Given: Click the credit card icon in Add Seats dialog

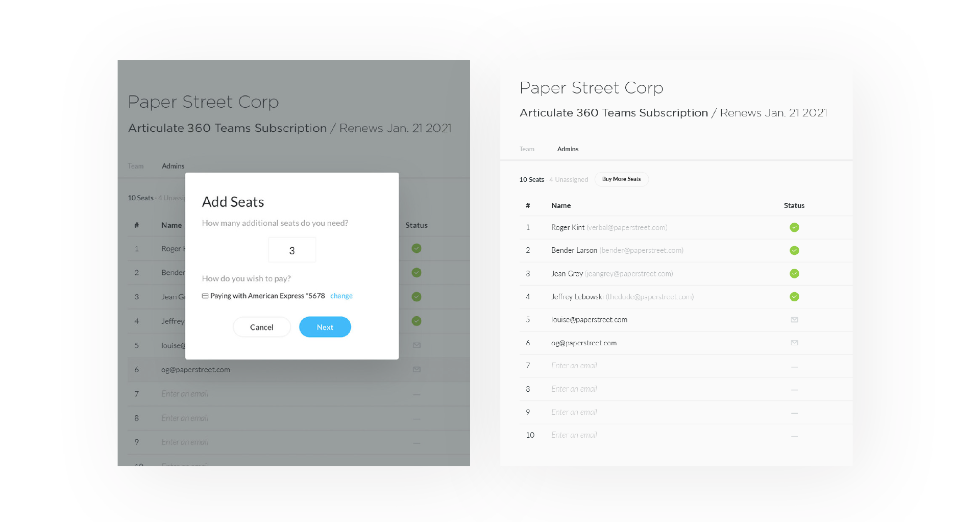Looking at the screenshot, I should pyautogui.click(x=206, y=296).
